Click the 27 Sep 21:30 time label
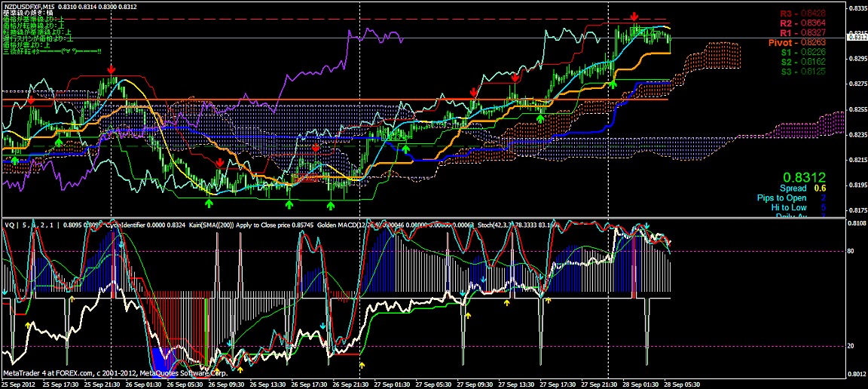 pos(599,384)
